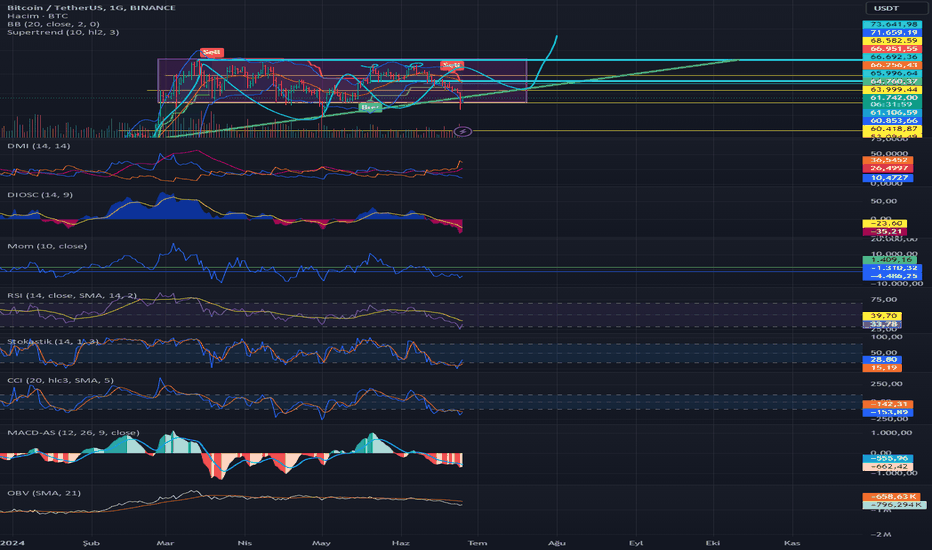Click the May month label on time axis
932x550 pixels.
click(321, 543)
